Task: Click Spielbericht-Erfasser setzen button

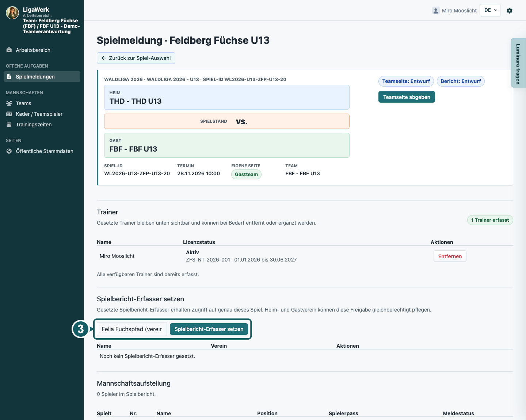Action: click(x=209, y=329)
